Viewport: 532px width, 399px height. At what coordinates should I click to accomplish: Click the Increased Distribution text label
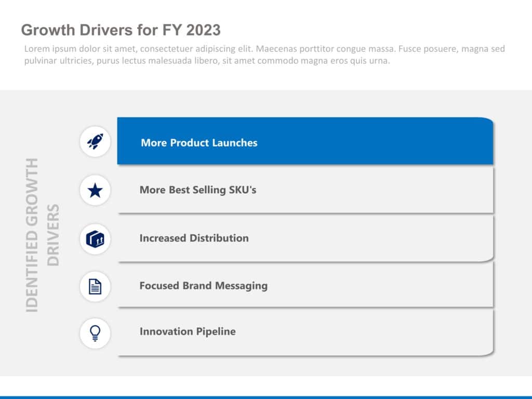[x=194, y=238]
